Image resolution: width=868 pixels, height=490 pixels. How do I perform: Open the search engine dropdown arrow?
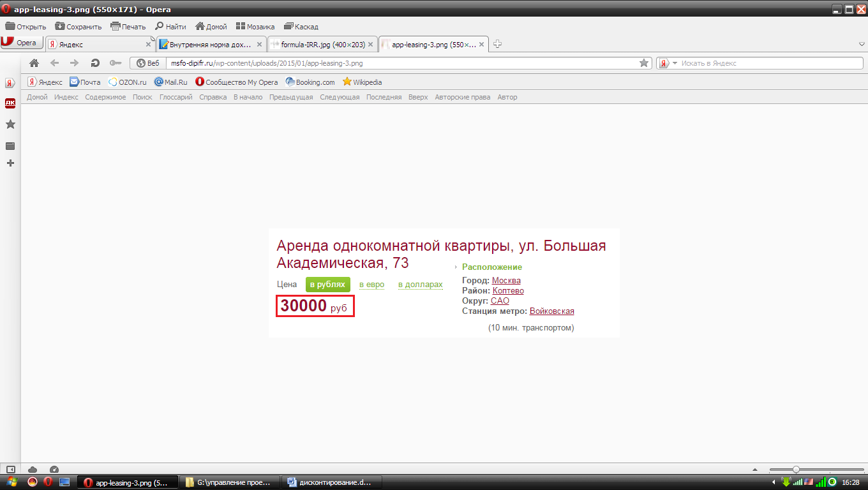[x=675, y=63]
